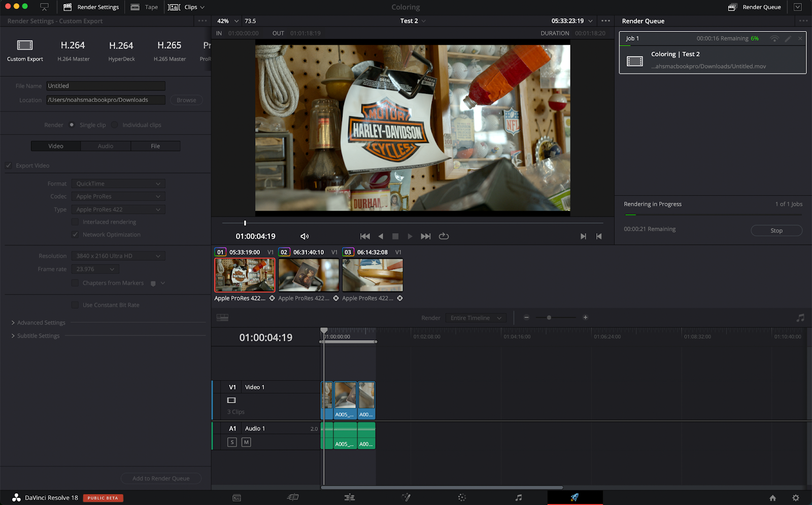Play the viewer forward

click(x=410, y=236)
